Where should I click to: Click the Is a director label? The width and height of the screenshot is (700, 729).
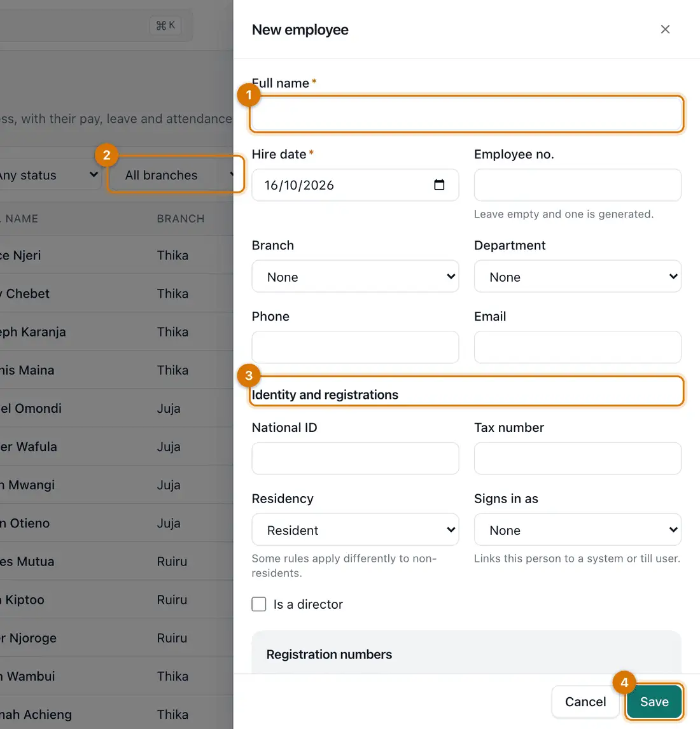(x=308, y=604)
